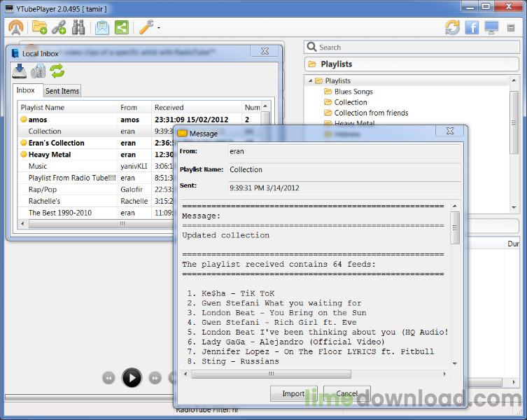
Task: Click message scroll down arrow
Action: (x=455, y=363)
